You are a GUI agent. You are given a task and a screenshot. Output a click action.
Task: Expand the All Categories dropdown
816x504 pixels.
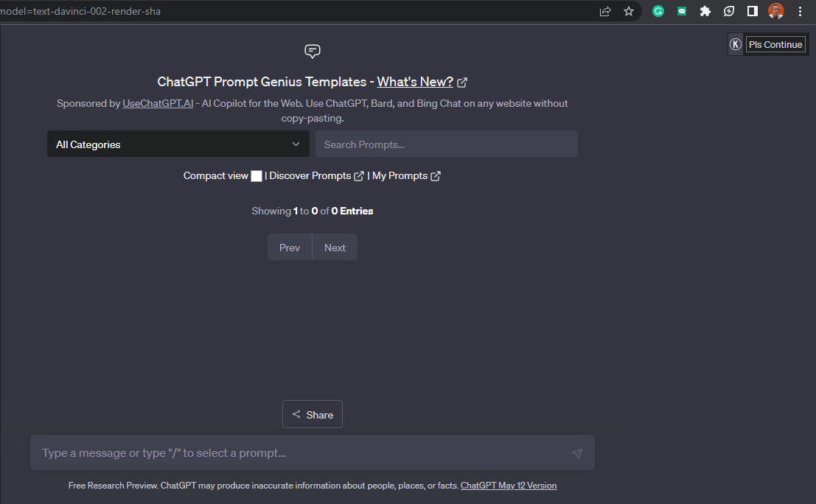[178, 144]
